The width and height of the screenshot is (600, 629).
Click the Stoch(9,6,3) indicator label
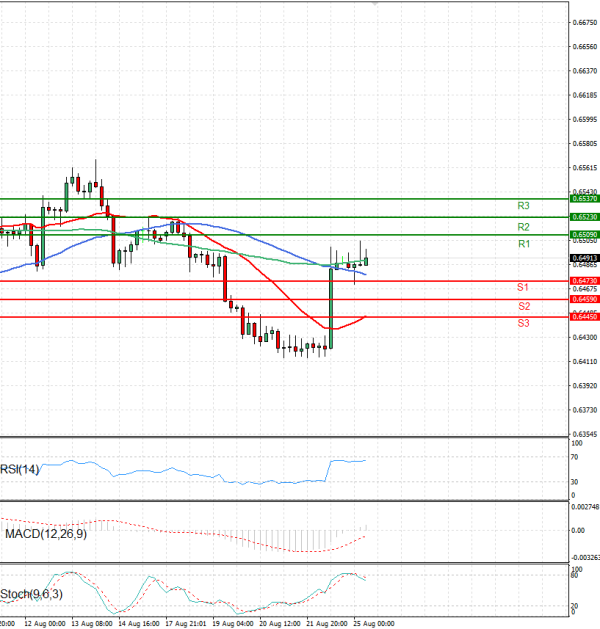coord(31,594)
